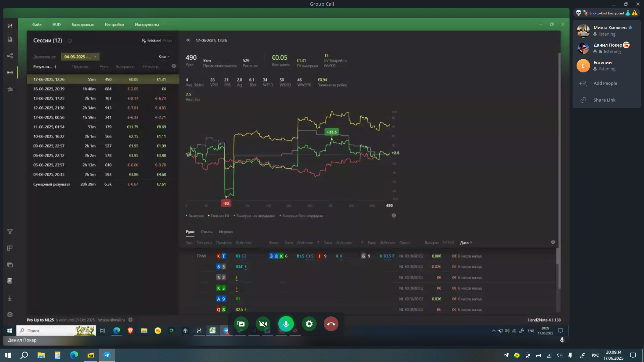Toggle the microphone mute button in the call
The width and height of the screenshot is (644, 362).
coord(286,324)
